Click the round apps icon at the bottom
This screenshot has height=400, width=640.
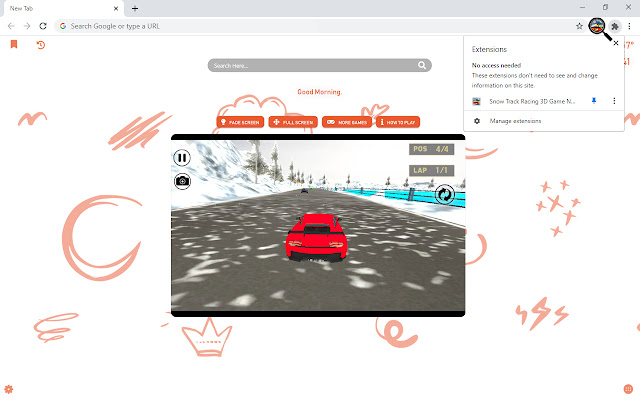628,389
